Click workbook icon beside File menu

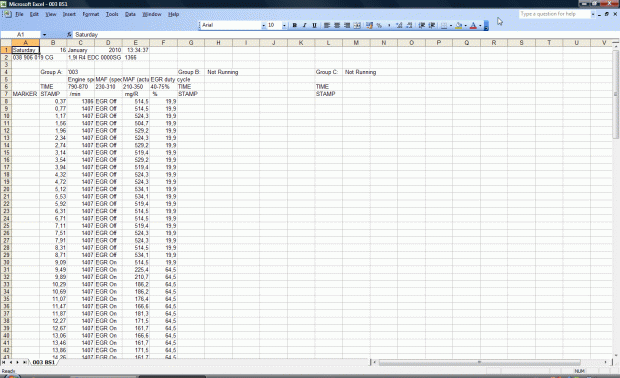pyautogui.click(x=8, y=14)
